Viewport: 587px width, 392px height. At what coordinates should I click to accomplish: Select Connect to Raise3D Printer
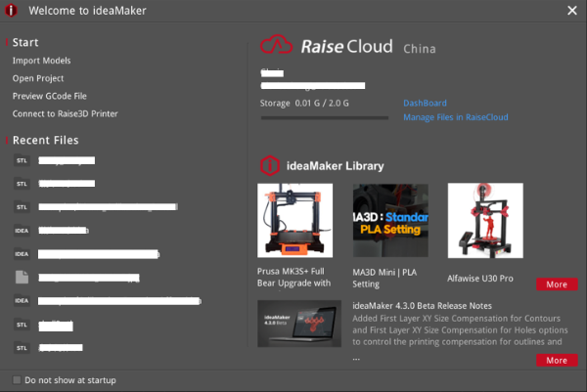[x=66, y=113]
